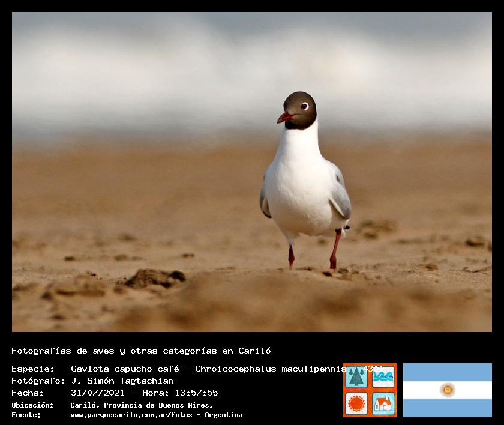504x425 pixels.
Task: Click the house icon
Action: tap(383, 403)
